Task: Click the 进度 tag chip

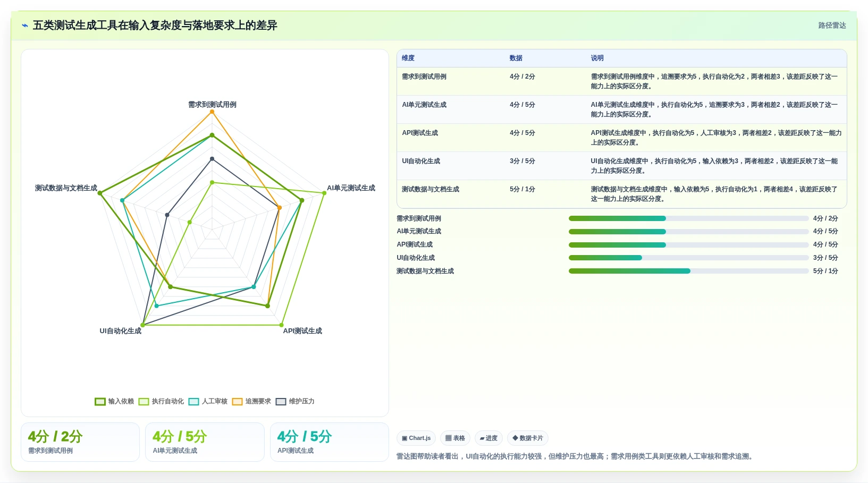Action: pos(488,438)
